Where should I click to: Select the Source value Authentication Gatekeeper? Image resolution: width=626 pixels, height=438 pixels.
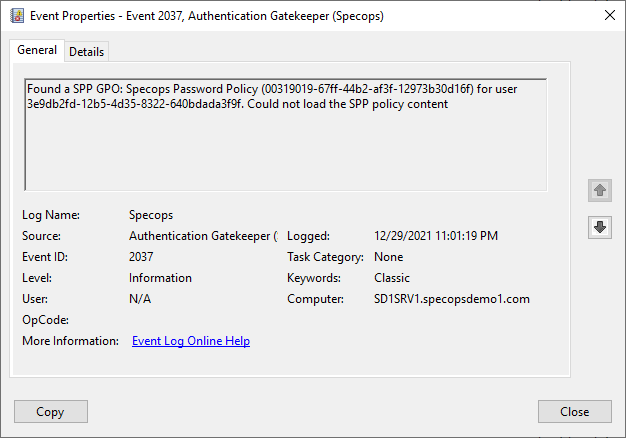tap(203, 236)
